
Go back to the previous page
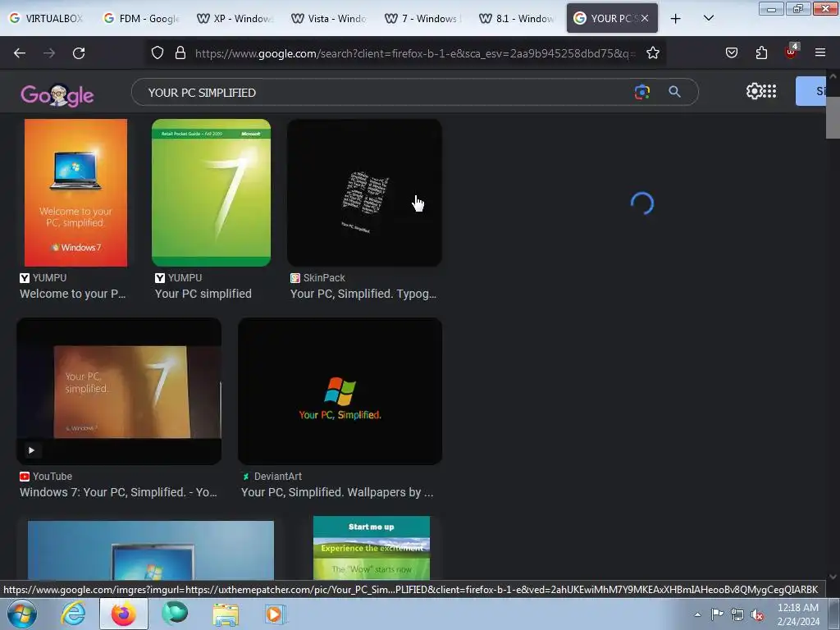pyautogui.click(x=20, y=53)
